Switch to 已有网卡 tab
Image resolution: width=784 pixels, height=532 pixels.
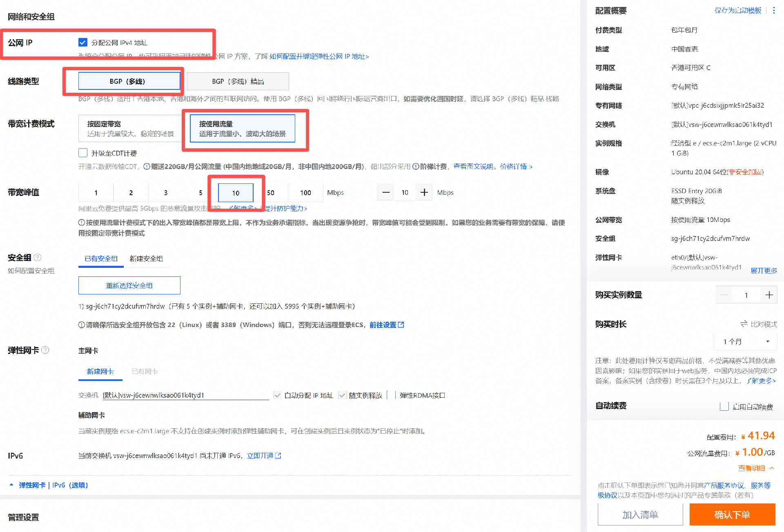145,371
